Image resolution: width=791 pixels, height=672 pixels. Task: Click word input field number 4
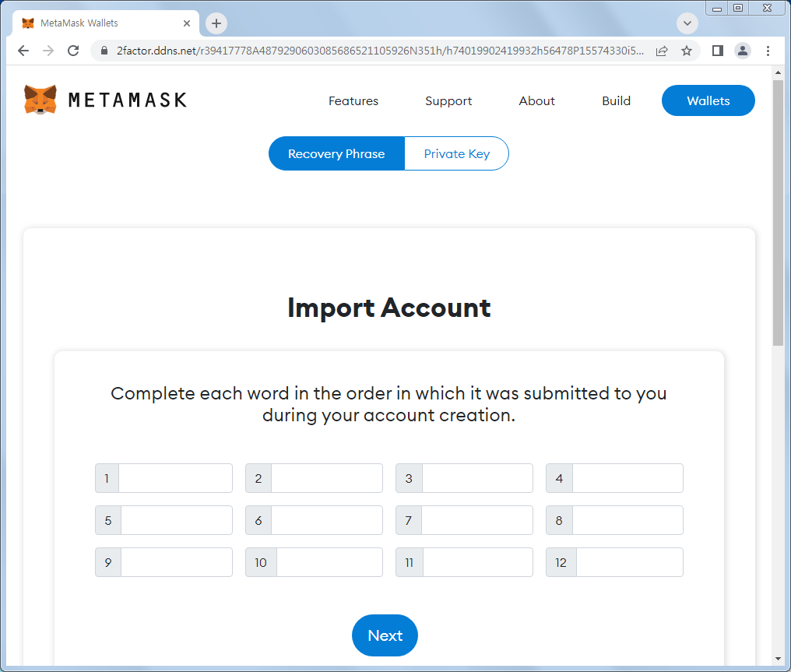[x=628, y=478]
